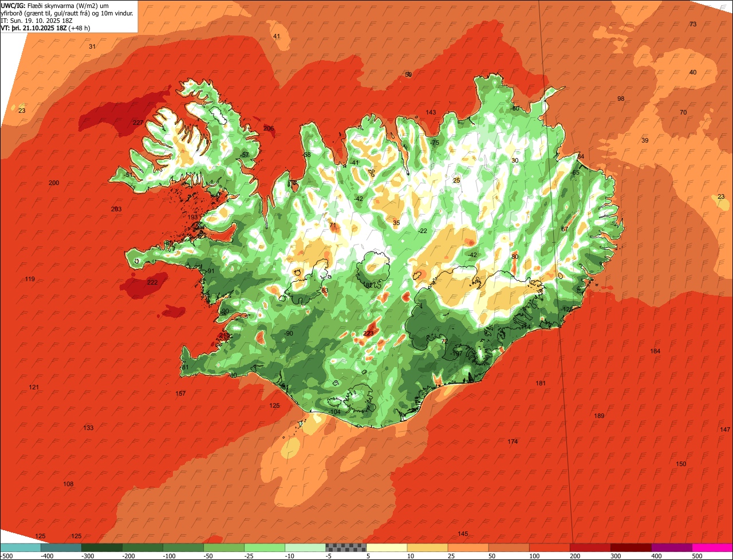
Task: Click the map value 80 in the east-central highlands
Action: tap(515, 257)
